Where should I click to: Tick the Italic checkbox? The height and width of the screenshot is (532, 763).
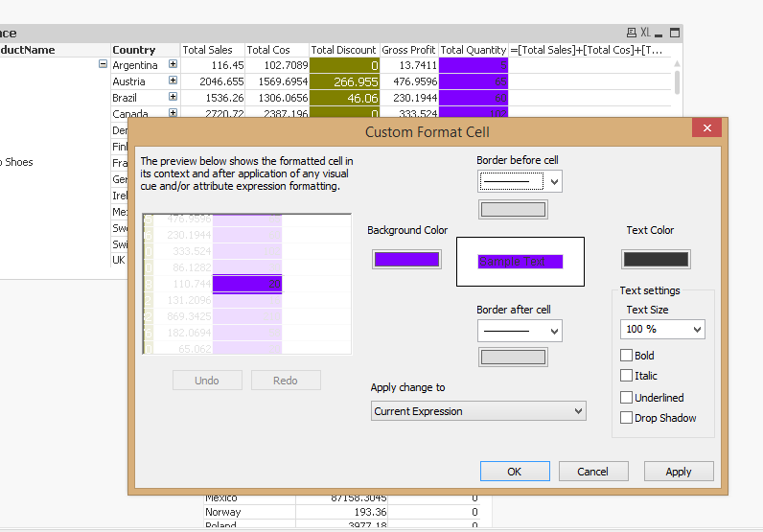(627, 376)
